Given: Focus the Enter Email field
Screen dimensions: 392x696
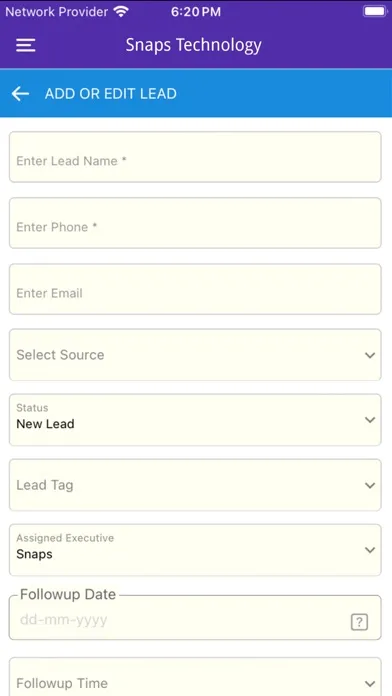Looking at the screenshot, I should (195, 289).
